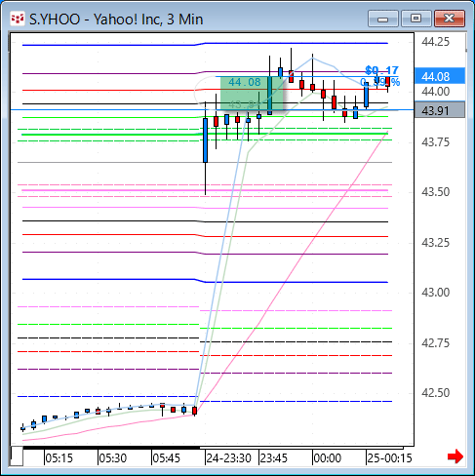This screenshot has width=475, height=476.
Task: Click the 23:45 time axis label
Action: (x=274, y=458)
